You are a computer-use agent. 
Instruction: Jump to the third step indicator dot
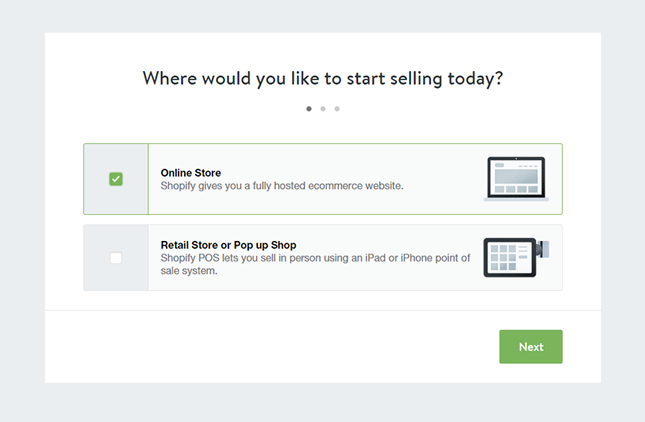pos(337,109)
